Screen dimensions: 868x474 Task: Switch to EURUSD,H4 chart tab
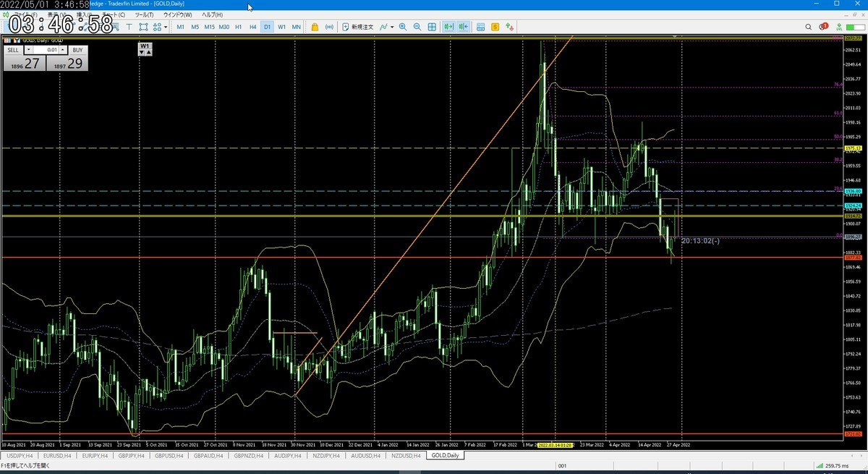tap(57, 455)
